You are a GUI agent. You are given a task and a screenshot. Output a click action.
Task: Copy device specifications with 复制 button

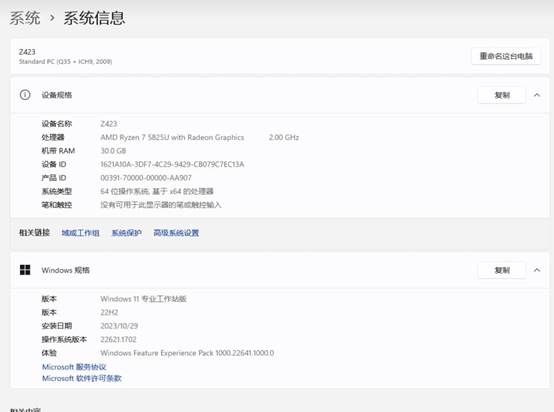[x=502, y=95]
